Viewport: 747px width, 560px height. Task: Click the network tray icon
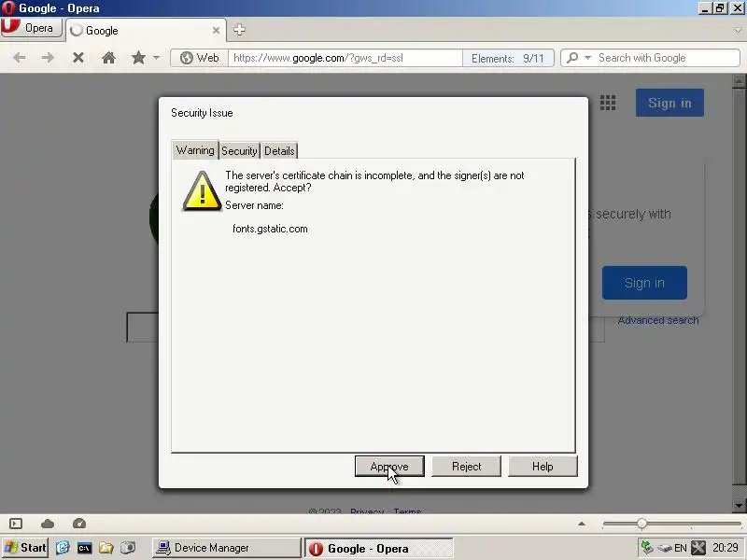[646, 548]
